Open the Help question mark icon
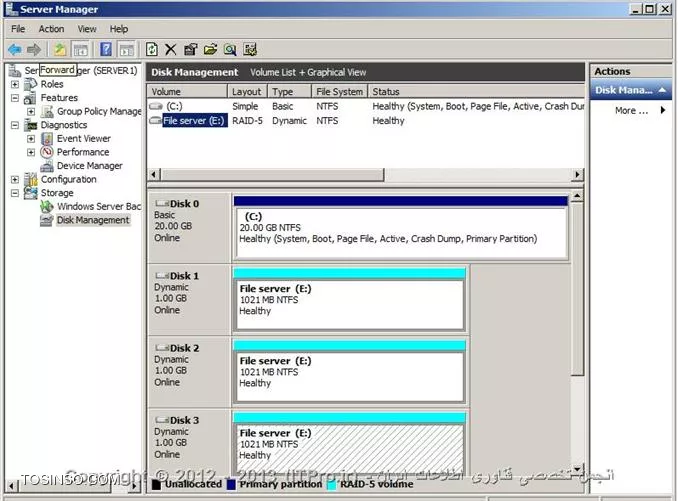The width and height of the screenshot is (678, 501). coord(106,50)
